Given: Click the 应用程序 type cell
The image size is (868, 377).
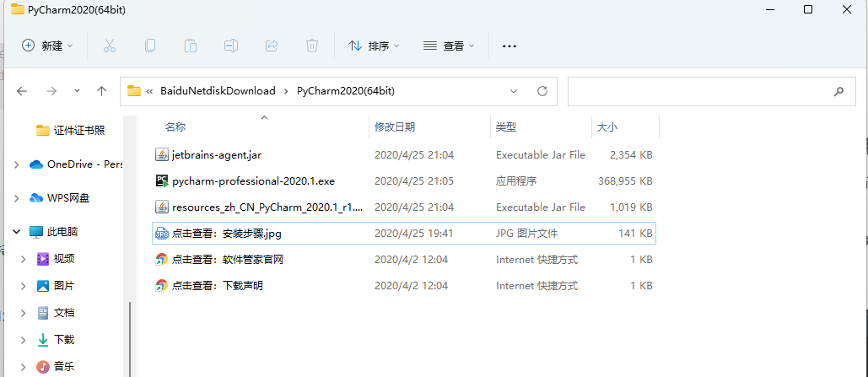Looking at the screenshot, I should [x=516, y=181].
